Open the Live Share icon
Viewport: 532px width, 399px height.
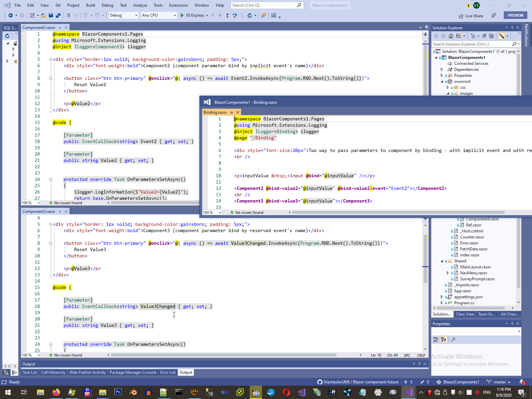coord(461,16)
